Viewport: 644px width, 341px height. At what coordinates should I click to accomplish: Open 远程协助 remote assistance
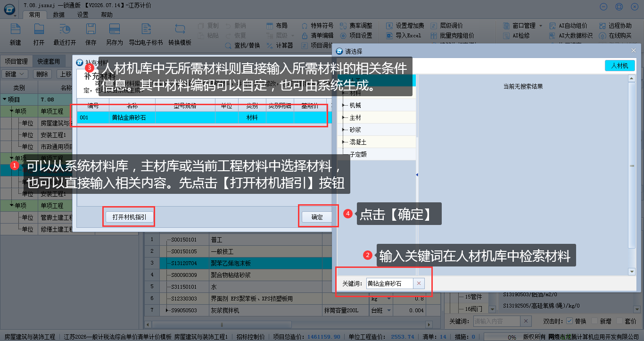click(x=616, y=26)
